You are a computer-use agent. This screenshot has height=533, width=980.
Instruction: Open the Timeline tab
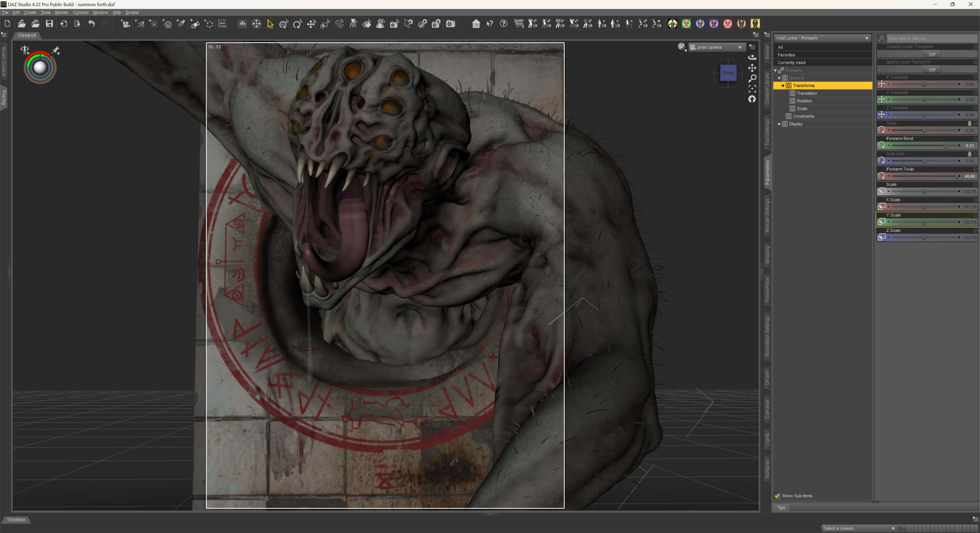click(x=16, y=520)
